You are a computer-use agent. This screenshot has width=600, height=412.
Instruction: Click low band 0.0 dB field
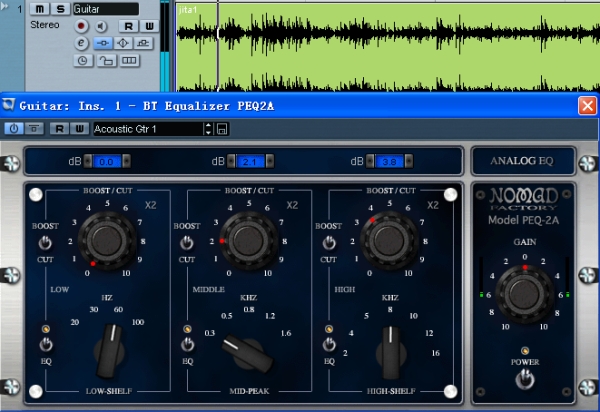coord(107,161)
